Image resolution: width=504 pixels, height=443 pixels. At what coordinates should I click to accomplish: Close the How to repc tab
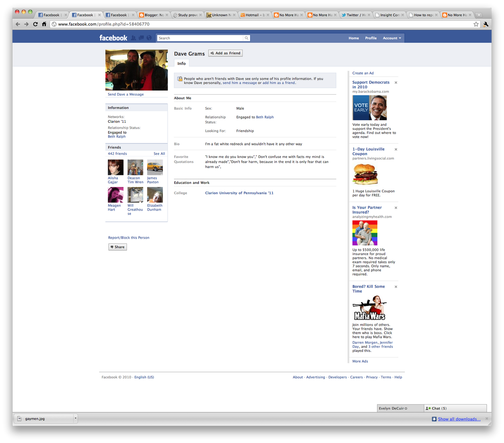436,15
